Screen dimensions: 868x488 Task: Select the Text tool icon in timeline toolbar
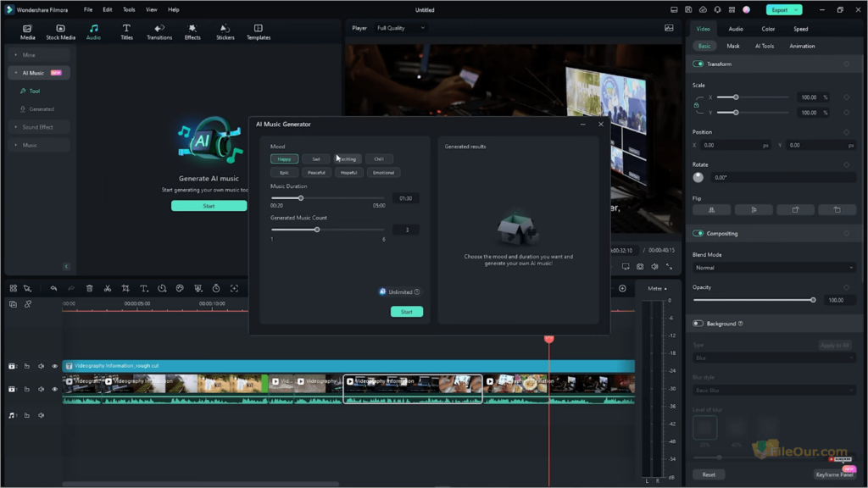coord(144,289)
